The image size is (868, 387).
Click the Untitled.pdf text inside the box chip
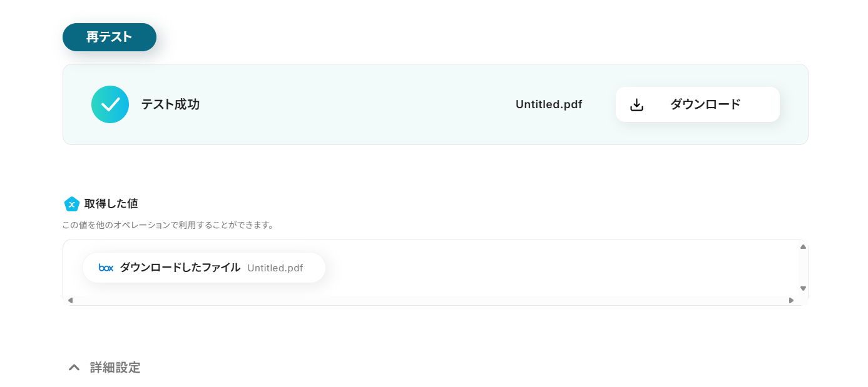tap(275, 268)
